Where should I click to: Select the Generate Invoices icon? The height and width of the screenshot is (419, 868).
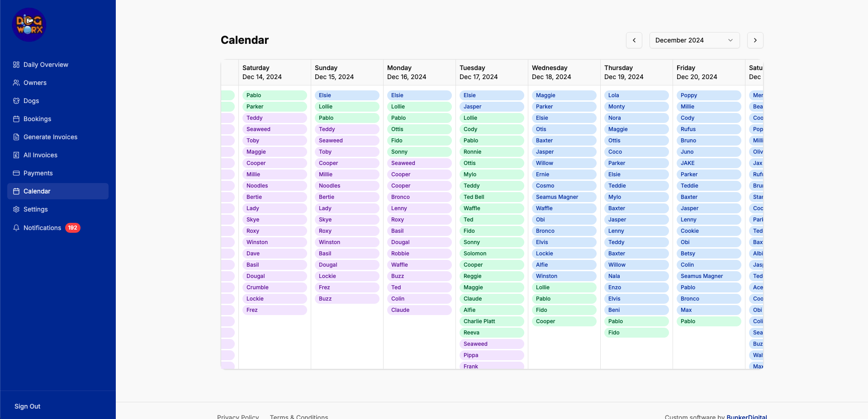[16, 137]
